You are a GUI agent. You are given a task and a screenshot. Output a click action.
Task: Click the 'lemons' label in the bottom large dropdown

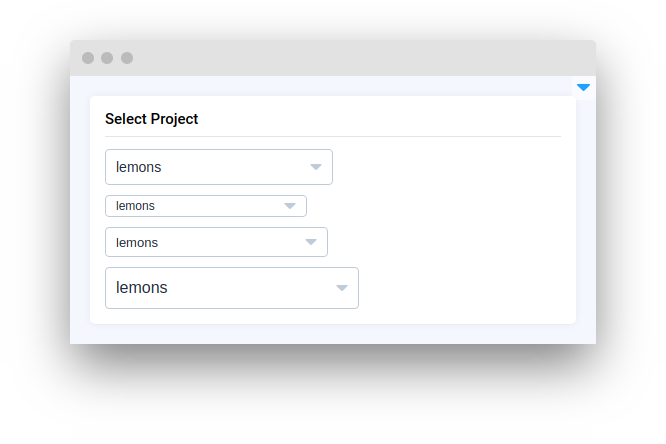click(142, 288)
